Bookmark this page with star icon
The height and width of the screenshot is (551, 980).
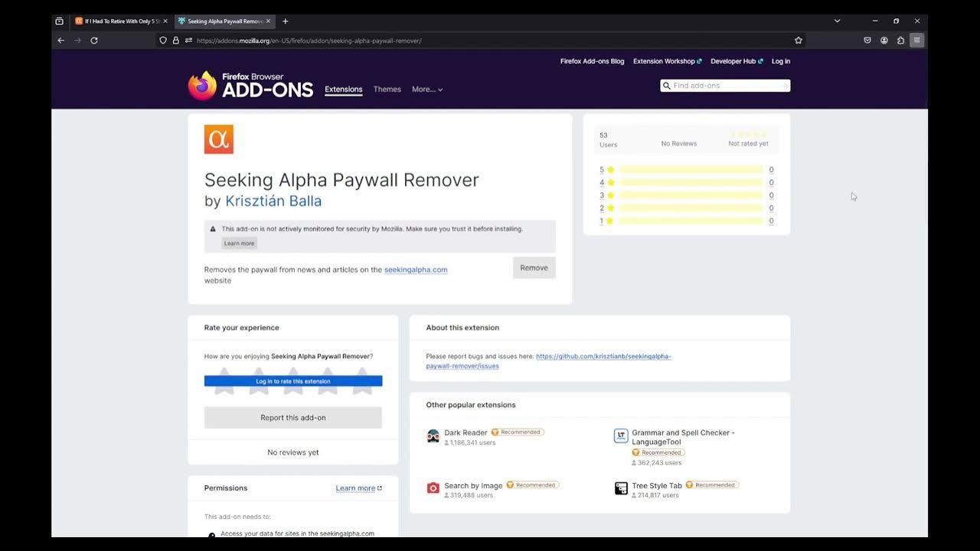[x=799, y=41]
